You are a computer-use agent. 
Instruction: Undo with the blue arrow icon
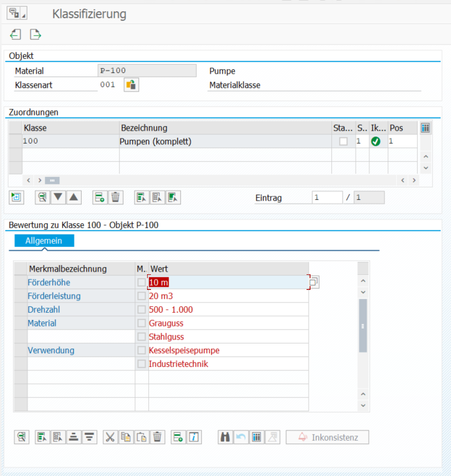point(241,437)
